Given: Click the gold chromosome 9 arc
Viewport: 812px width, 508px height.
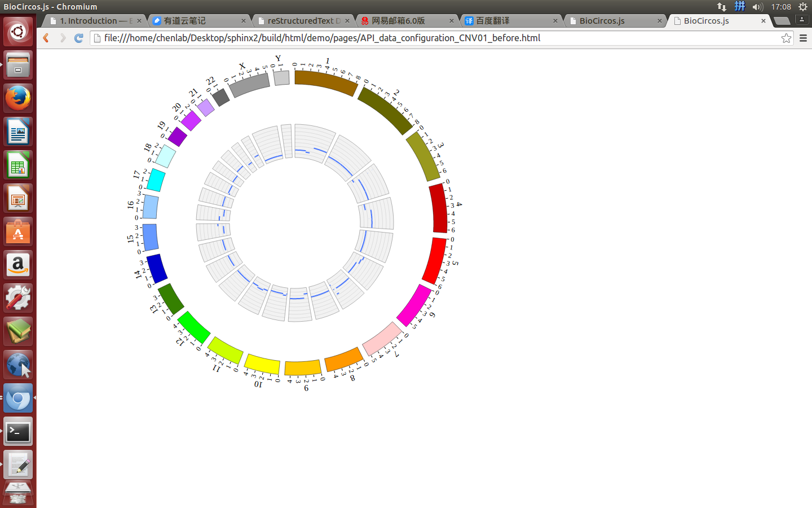Looking at the screenshot, I should point(303,368).
